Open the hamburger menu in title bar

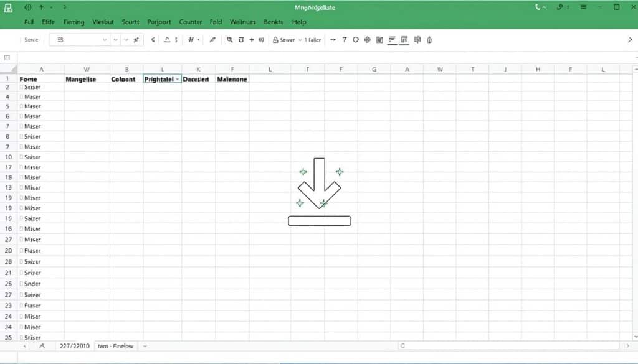click(x=583, y=7)
